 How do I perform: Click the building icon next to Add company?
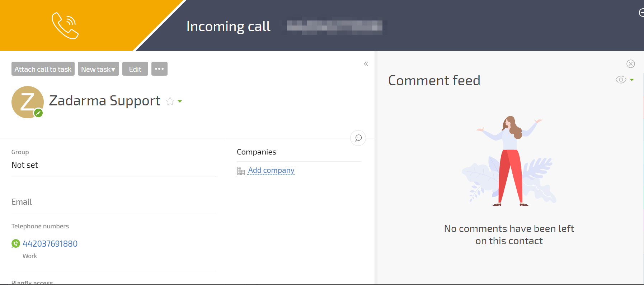[241, 171]
